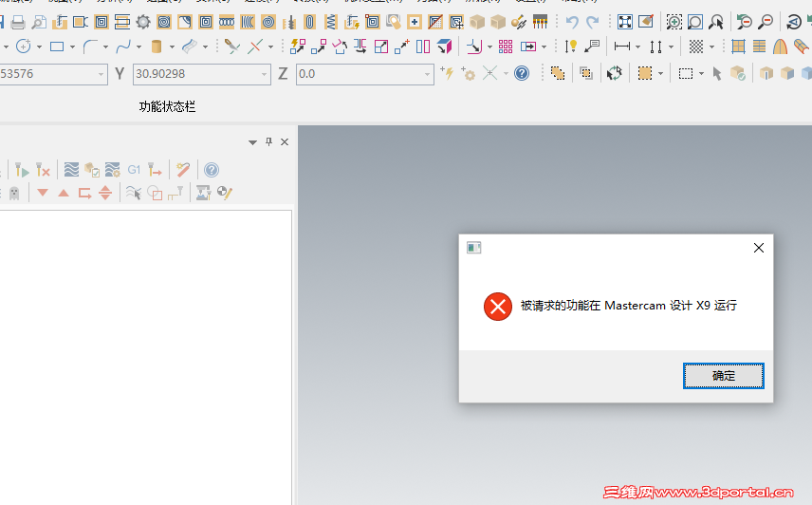Image resolution: width=812 pixels, height=505 pixels.
Task: Click the undo arrow icon
Action: pyautogui.click(x=572, y=22)
